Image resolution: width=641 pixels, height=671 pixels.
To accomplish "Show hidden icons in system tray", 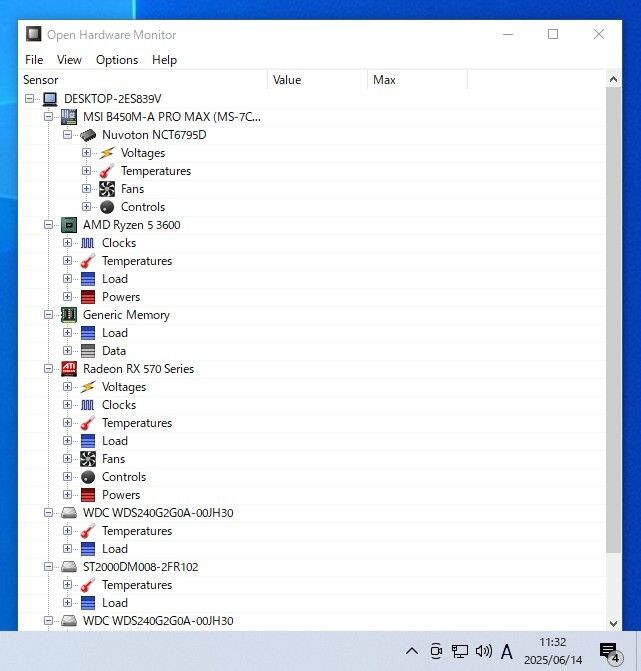I will coord(412,651).
